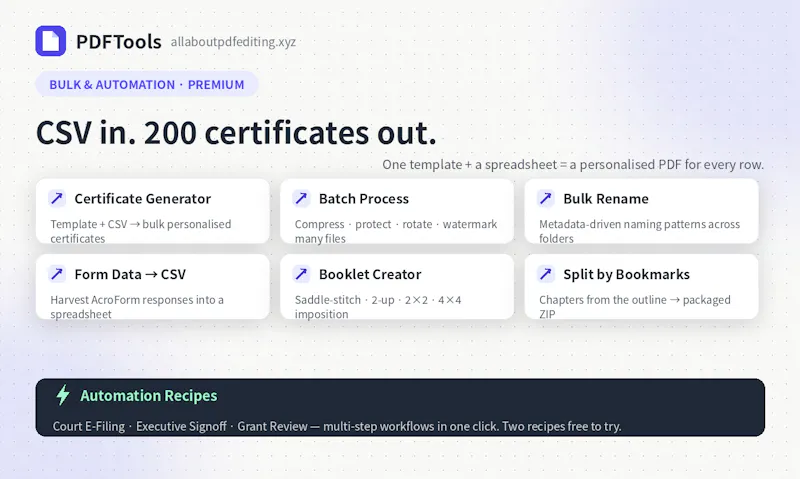Open the Split by Bookmarks arrow icon
Screen dimensions: 800x479
(x=546, y=274)
